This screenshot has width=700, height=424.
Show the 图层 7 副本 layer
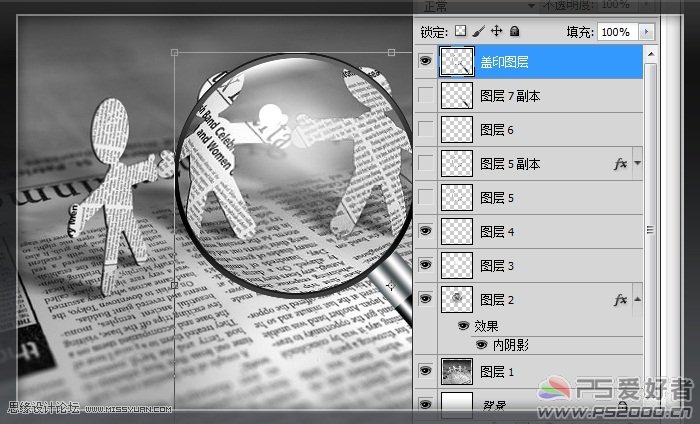(425, 95)
